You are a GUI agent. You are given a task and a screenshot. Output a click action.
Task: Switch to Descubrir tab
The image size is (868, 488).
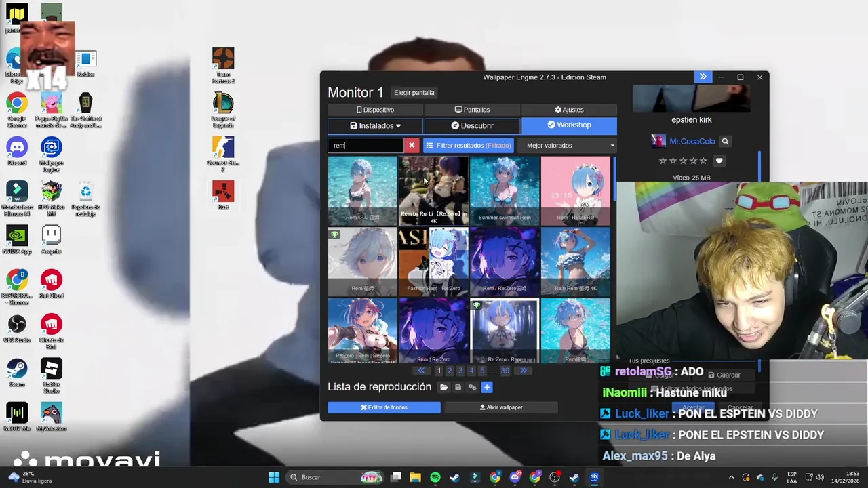click(473, 125)
